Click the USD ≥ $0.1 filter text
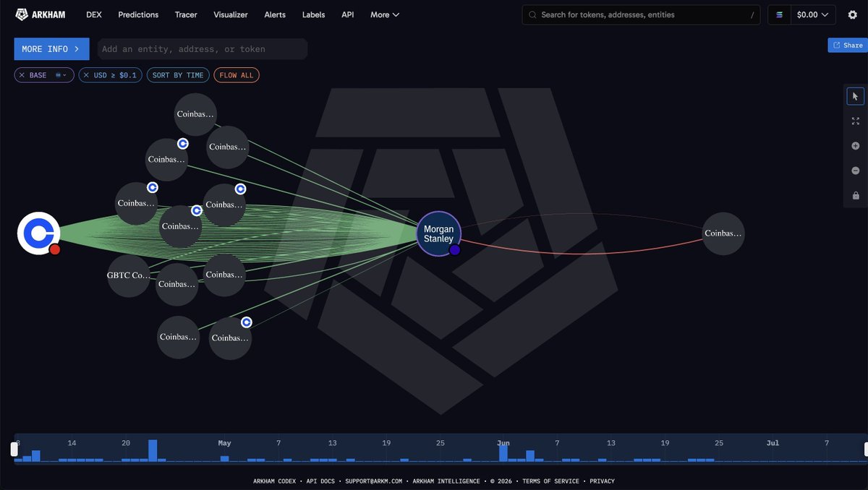The height and width of the screenshot is (490, 868). coord(115,75)
